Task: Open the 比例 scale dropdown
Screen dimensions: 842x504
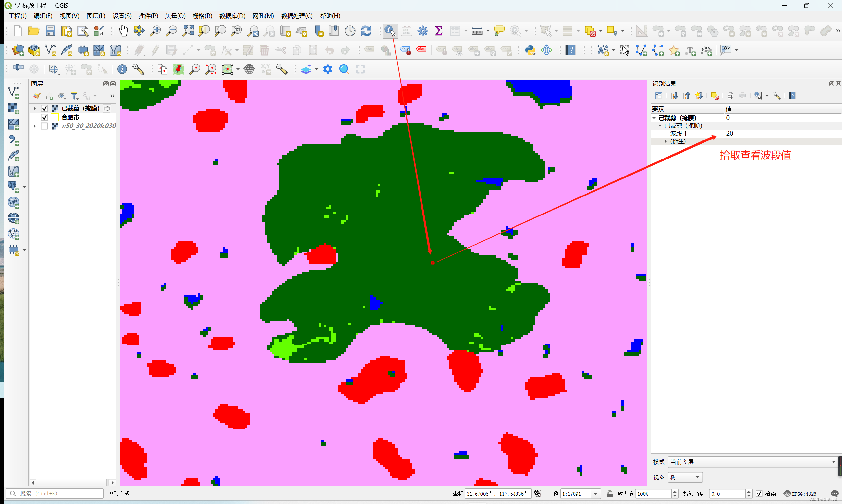Action: (595, 494)
